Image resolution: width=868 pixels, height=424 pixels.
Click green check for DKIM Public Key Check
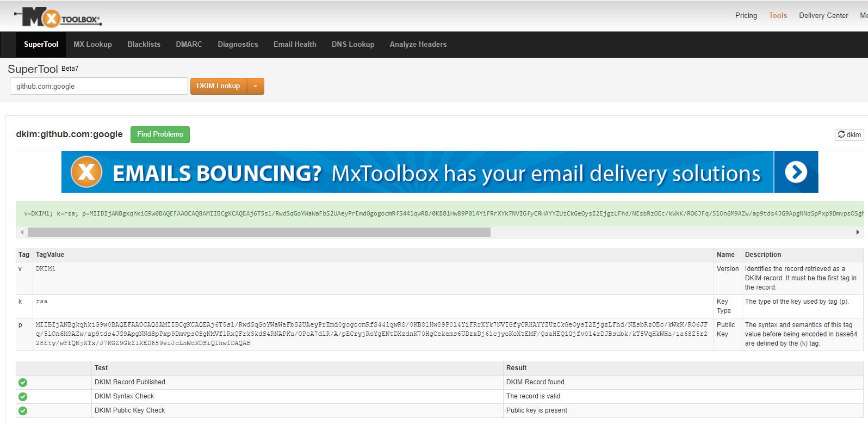tap(23, 411)
